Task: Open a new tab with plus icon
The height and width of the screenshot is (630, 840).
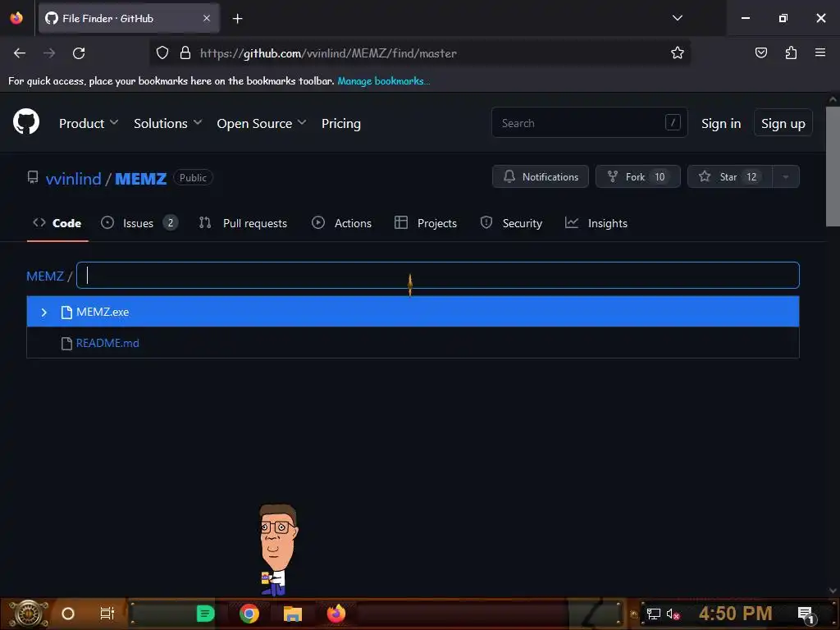Action: 237,19
